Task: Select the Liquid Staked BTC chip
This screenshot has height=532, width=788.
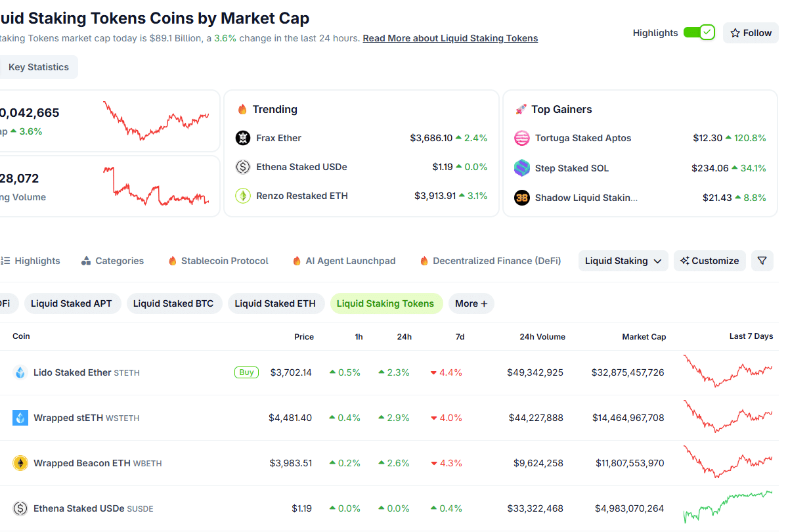Action: pyautogui.click(x=173, y=303)
